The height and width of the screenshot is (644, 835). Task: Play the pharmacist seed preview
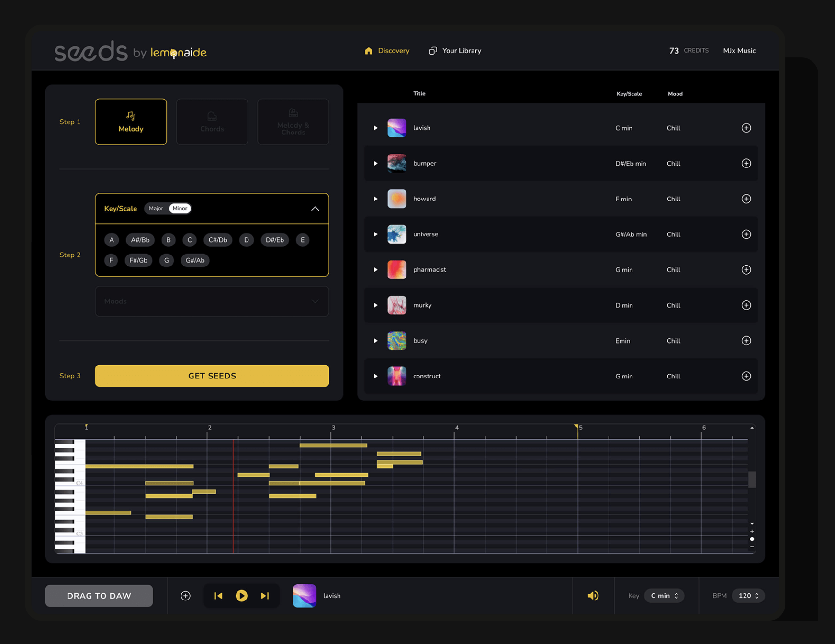click(376, 270)
